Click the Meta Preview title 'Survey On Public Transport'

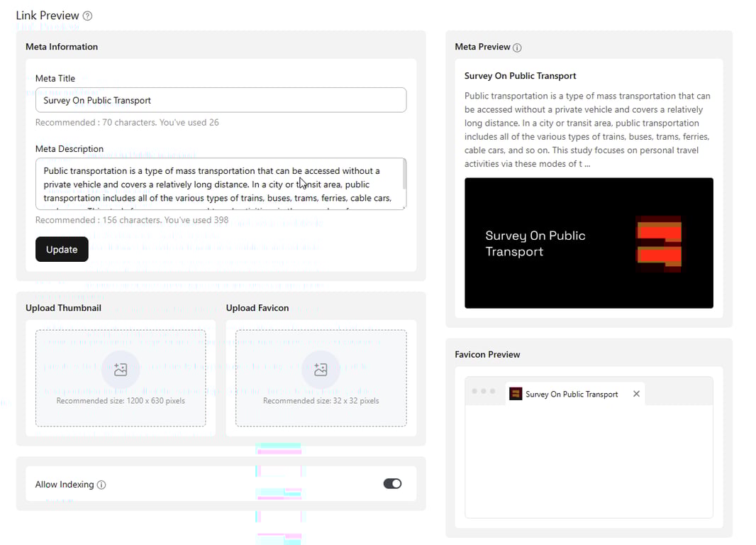(x=521, y=76)
